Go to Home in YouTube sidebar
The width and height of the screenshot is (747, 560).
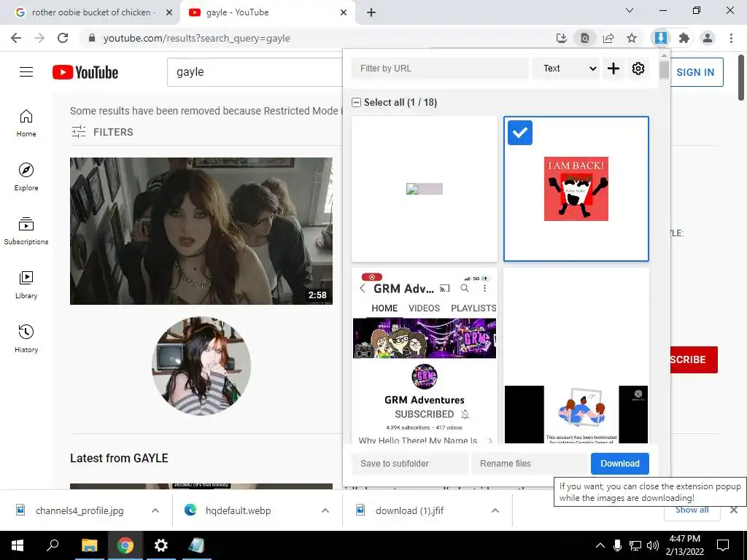(x=26, y=123)
